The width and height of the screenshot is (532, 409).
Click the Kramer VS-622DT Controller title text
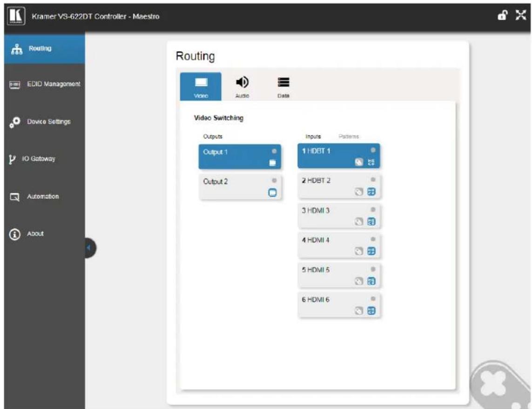click(96, 16)
